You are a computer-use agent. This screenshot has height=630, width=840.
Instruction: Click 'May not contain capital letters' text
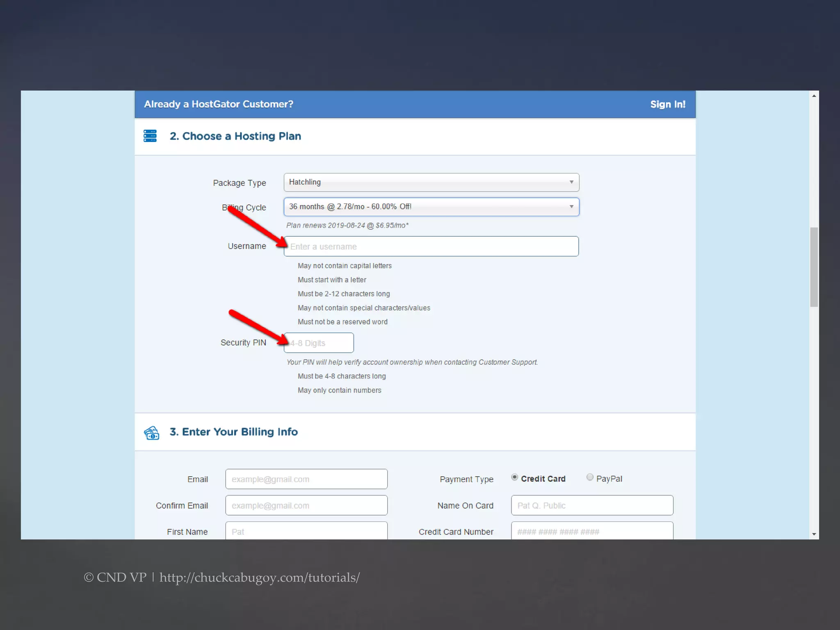click(345, 266)
